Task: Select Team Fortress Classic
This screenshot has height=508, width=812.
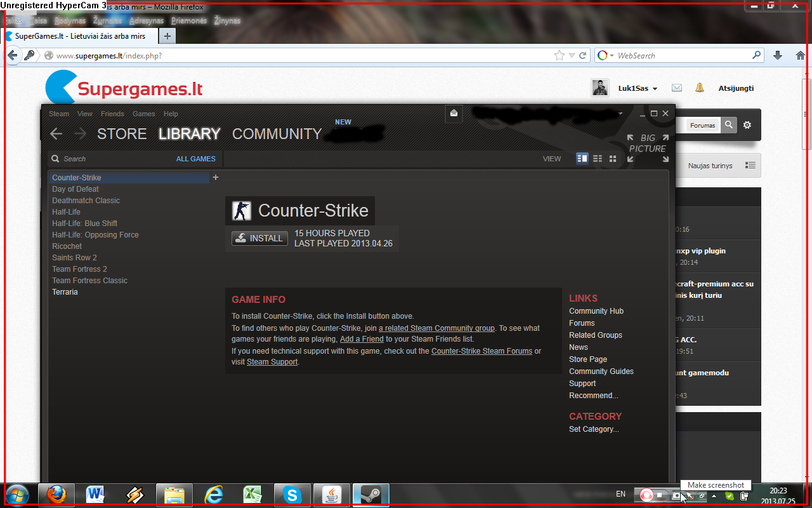Action: [x=89, y=281]
